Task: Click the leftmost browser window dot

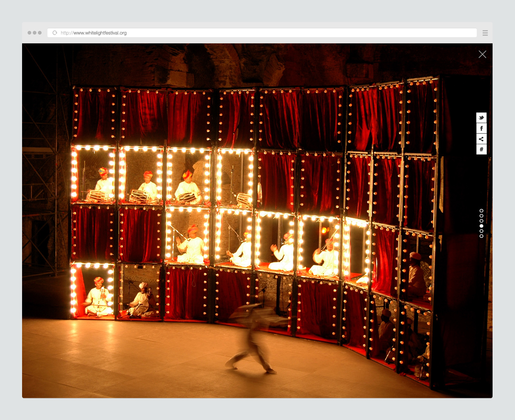Action: click(x=29, y=32)
